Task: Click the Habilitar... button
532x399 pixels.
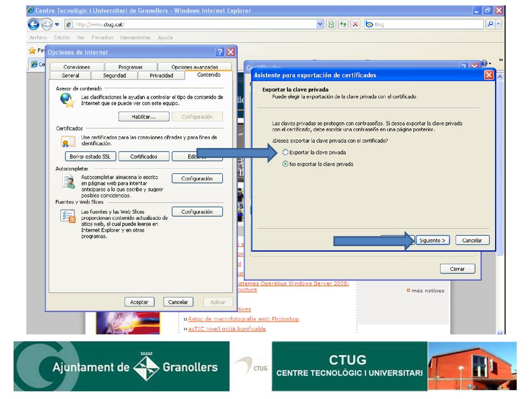Action: point(144,117)
